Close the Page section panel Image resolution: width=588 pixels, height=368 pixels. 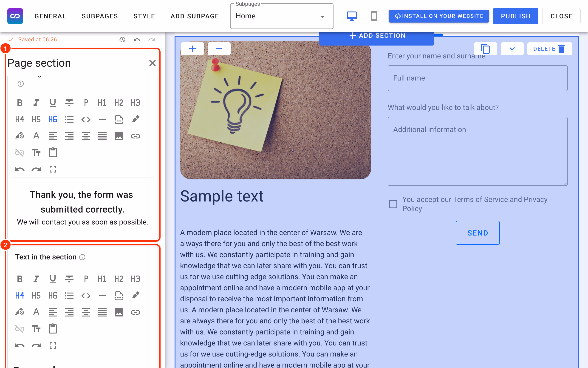(152, 63)
